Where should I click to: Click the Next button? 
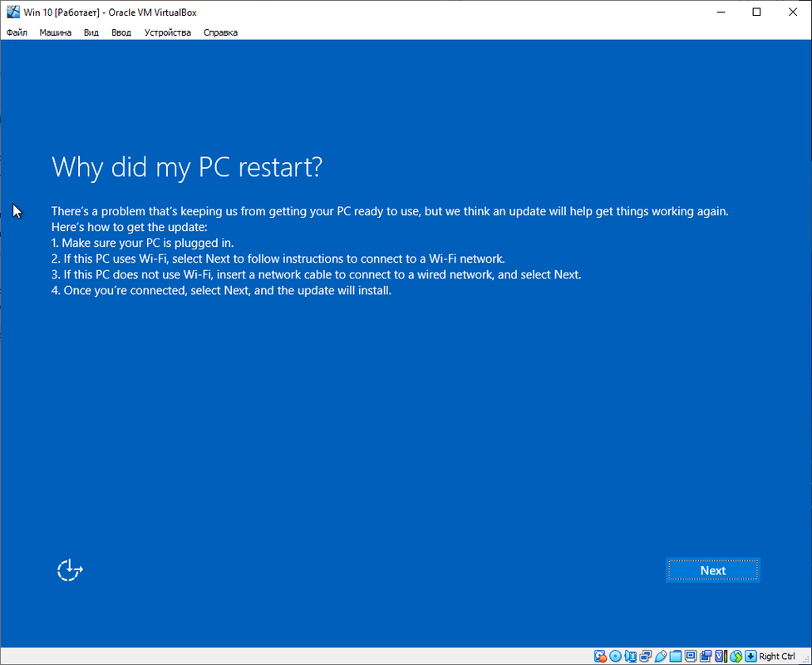tap(712, 570)
